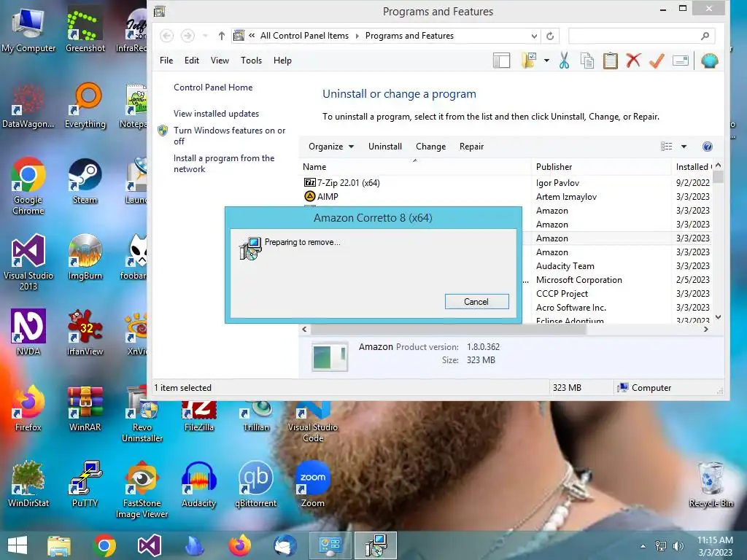Click the Forward navigation arrow
747x560 pixels.
click(x=187, y=36)
